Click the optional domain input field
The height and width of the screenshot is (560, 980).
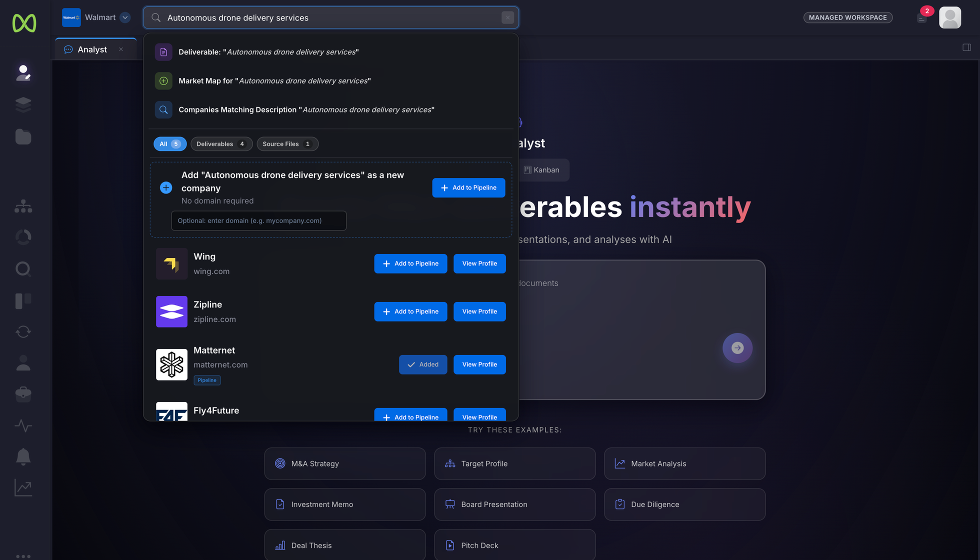pyautogui.click(x=258, y=221)
